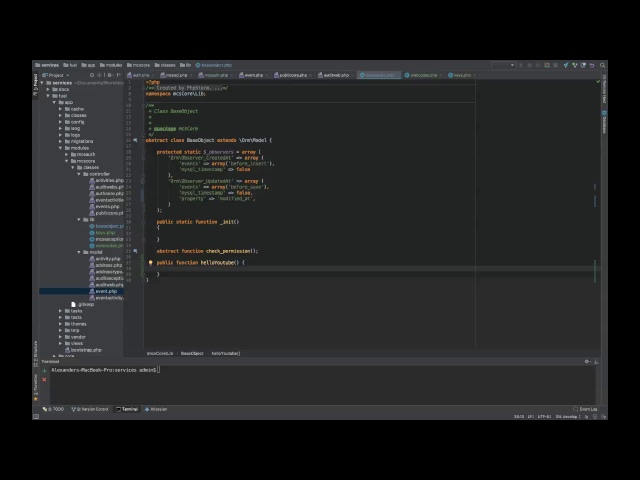This screenshot has height=480, width=640.
Task: Click the helloYoutube() breadcrumb below the editor
Action: 226,353
